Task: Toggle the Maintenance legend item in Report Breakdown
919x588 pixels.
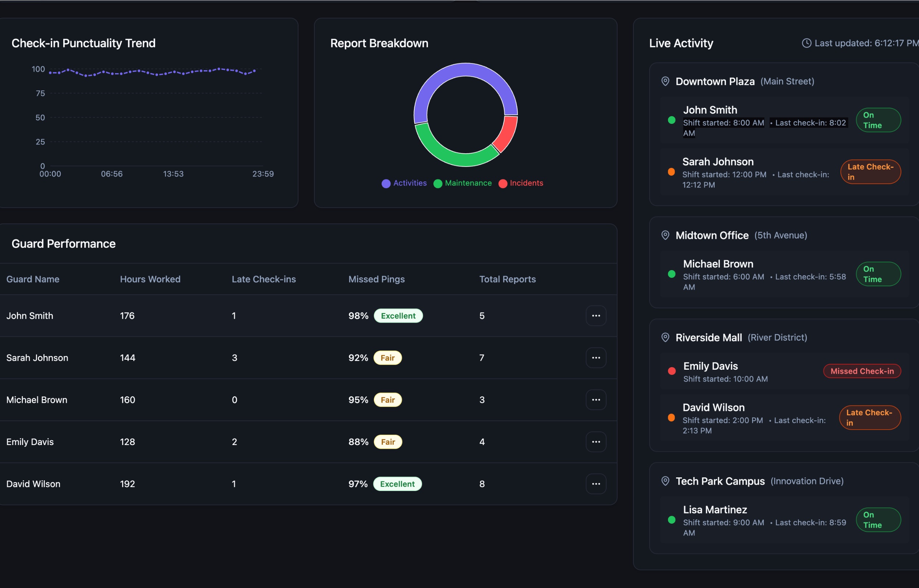Action: tap(462, 183)
